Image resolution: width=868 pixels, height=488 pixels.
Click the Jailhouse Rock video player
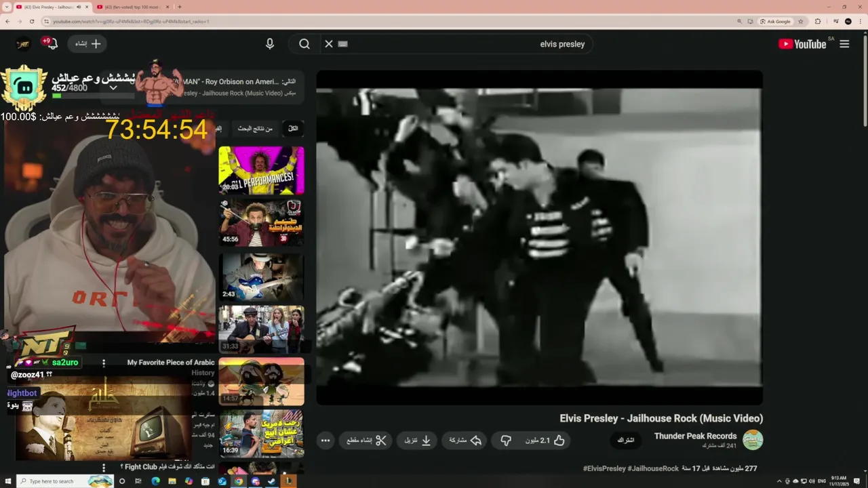(x=539, y=237)
